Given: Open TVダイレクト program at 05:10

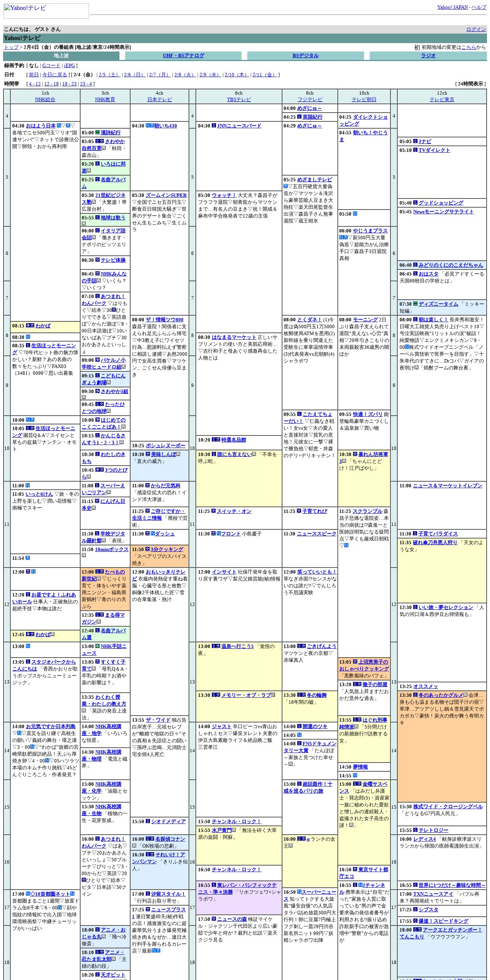Looking at the screenshot, I should click(434, 150).
